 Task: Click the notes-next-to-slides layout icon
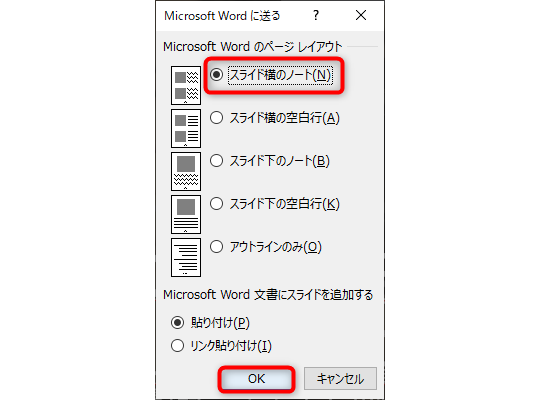coord(186,85)
